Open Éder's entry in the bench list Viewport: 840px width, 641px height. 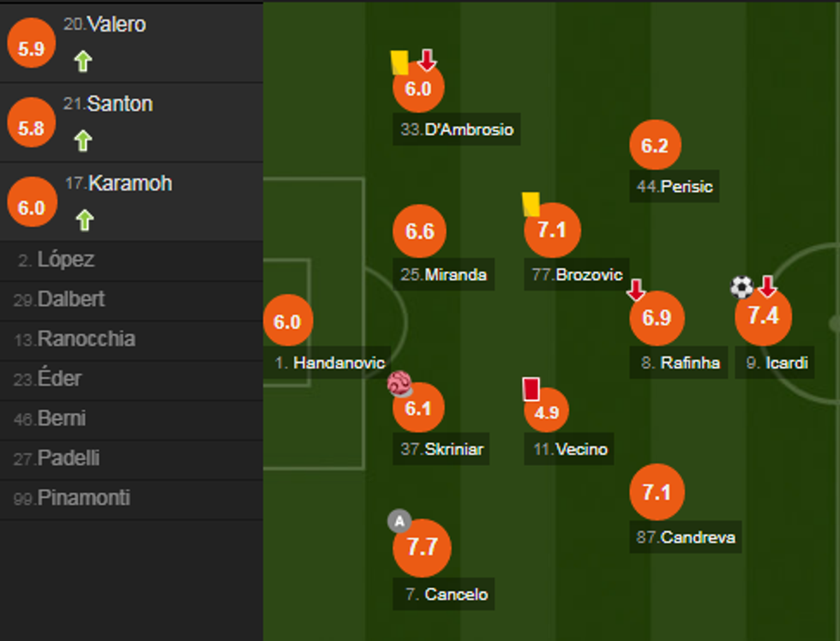[60, 379]
